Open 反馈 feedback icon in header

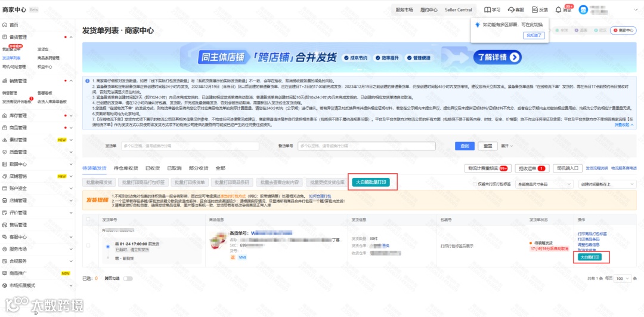tap(535, 10)
